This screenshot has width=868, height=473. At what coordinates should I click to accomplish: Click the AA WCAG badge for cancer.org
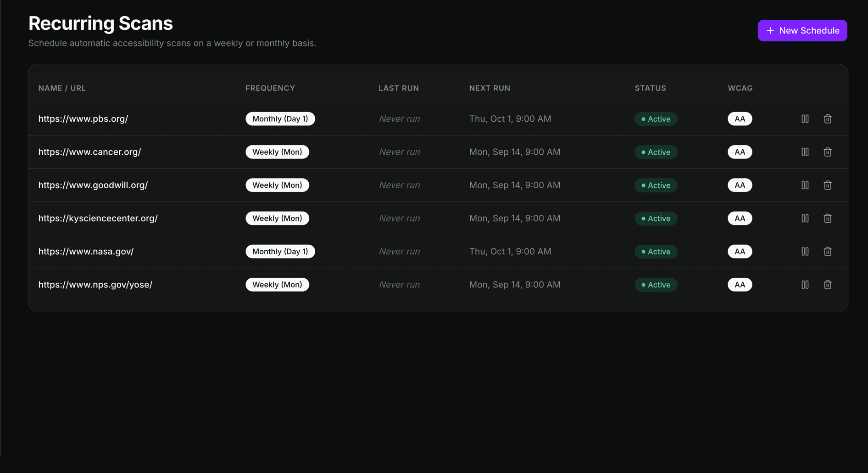point(740,152)
